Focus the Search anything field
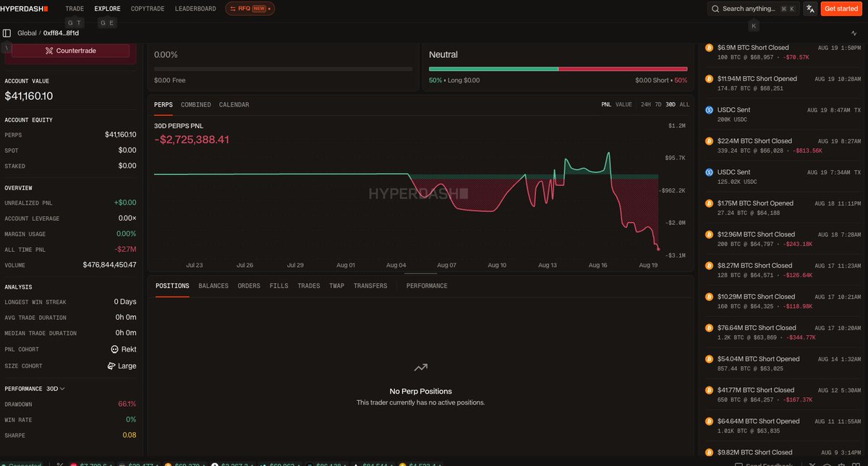Screen dimensions: 868x466 [x=753, y=9]
